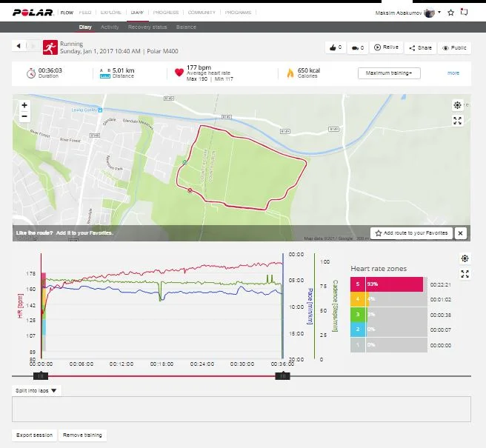Expand the heart rate graph to fullscreen
The image size is (486, 448).
(465, 273)
